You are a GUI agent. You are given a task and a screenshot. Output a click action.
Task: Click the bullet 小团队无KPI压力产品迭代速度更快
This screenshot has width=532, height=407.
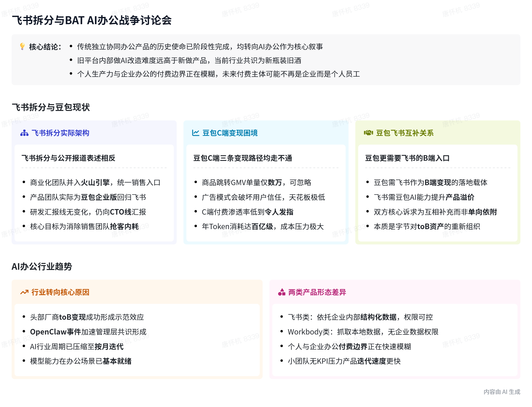(344, 361)
